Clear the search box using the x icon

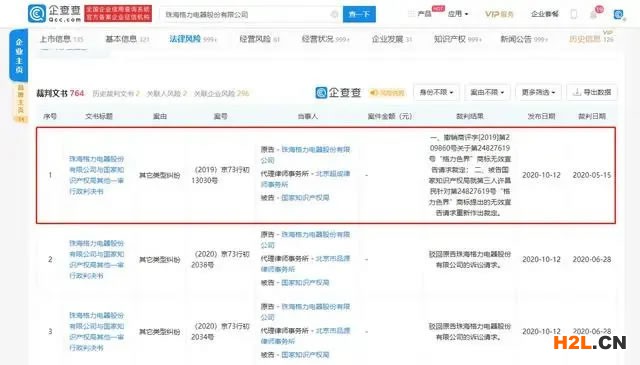[x=334, y=14]
